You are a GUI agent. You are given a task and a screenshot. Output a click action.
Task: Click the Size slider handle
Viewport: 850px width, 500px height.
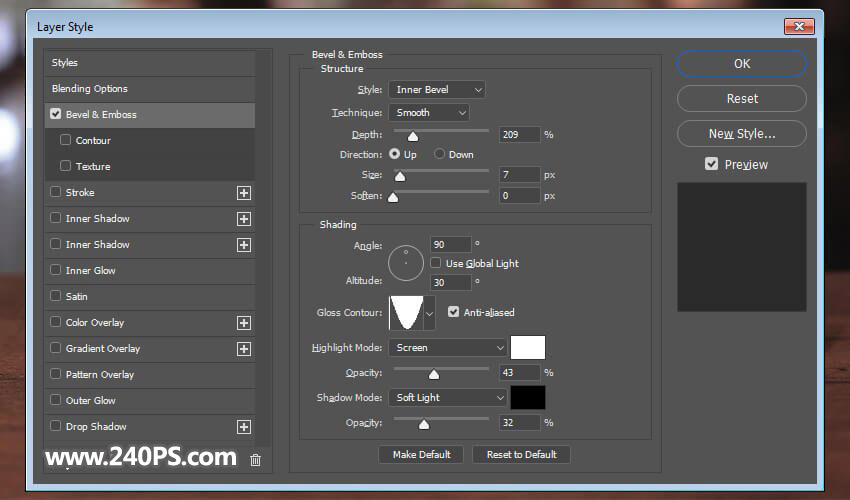click(400, 176)
